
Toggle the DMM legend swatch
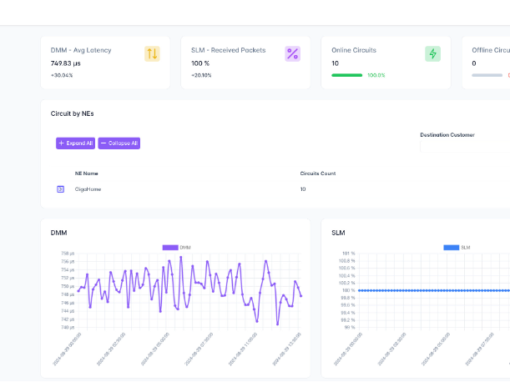[170, 247]
